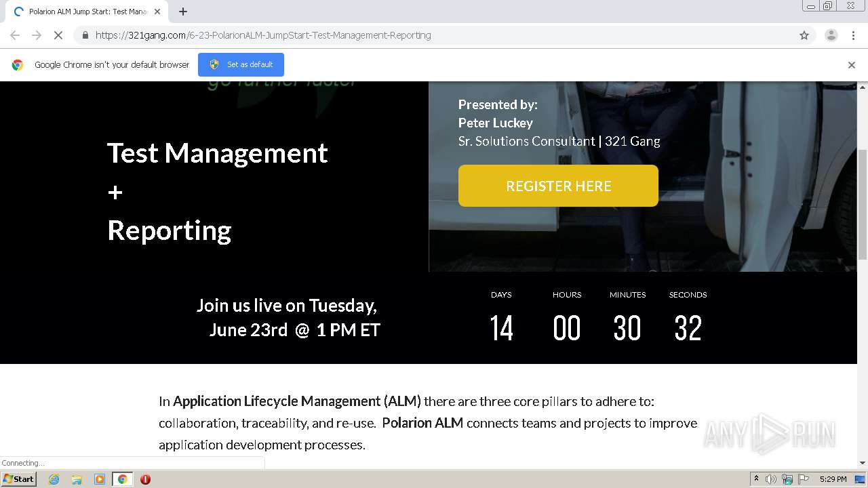Image resolution: width=868 pixels, height=488 pixels.
Task: Click the presenter name Peter Luckey
Action: pyautogui.click(x=496, y=123)
